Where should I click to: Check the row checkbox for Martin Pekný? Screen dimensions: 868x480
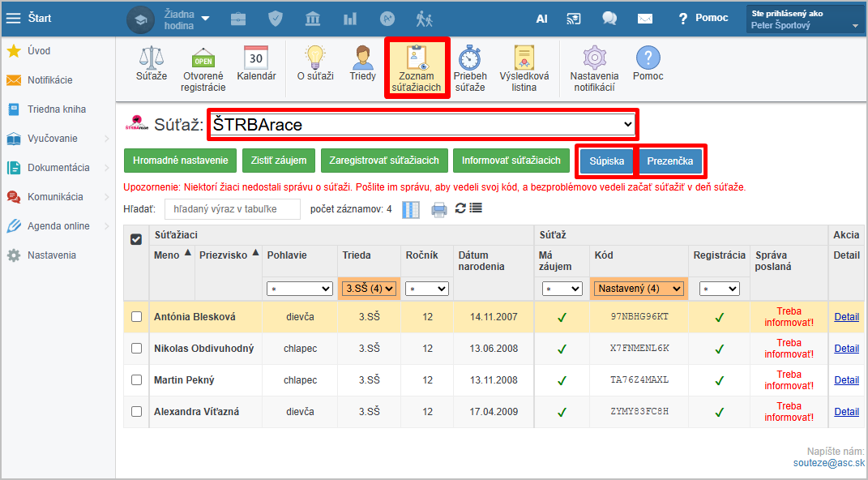tap(137, 380)
